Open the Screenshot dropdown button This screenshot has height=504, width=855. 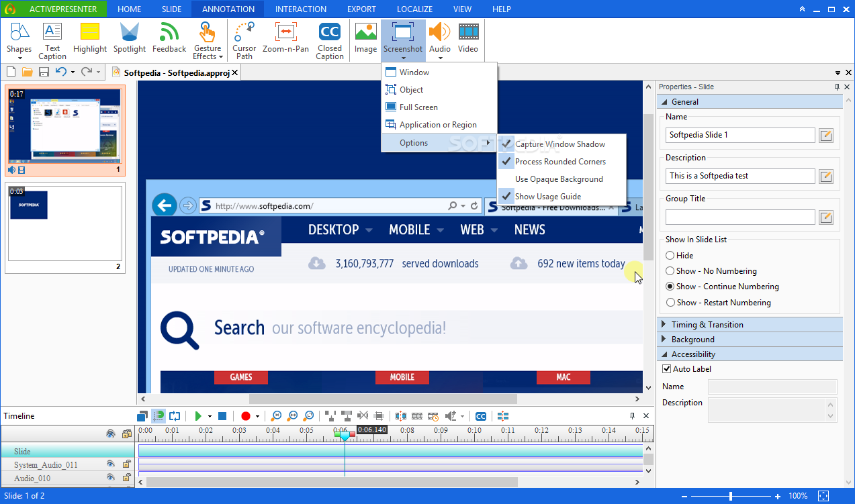pos(403,40)
